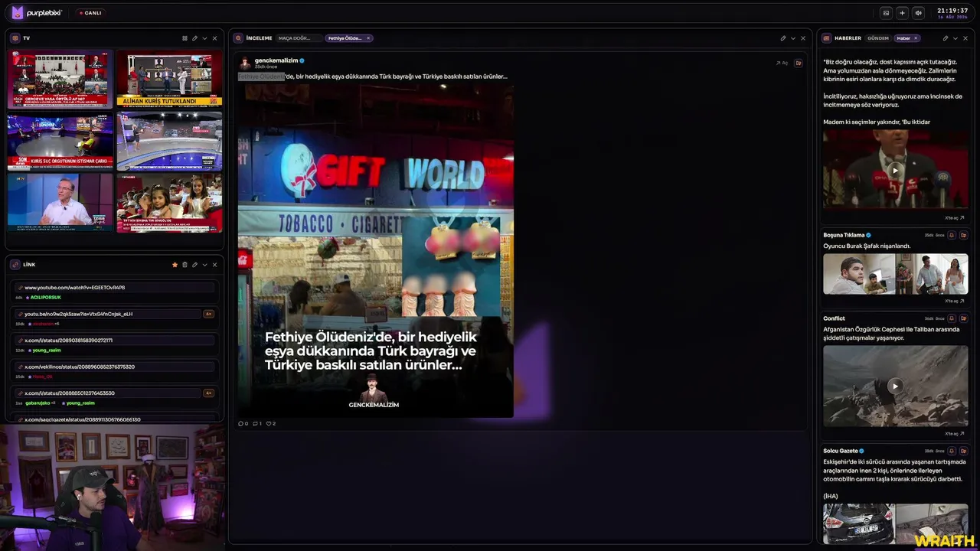This screenshot has width=980, height=551.
Task: Toggle the speaker sound button in top bar
Action: [x=918, y=13]
